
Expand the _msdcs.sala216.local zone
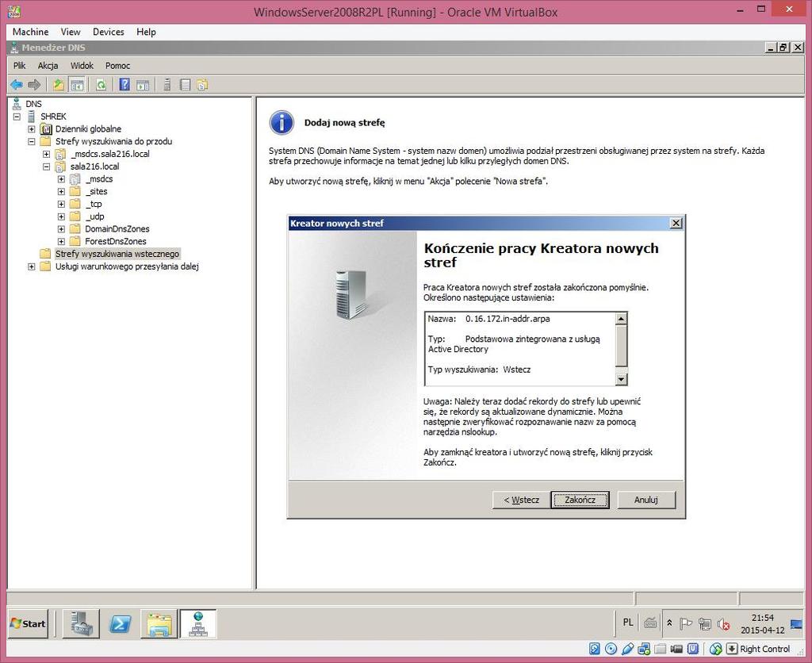[47, 154]
